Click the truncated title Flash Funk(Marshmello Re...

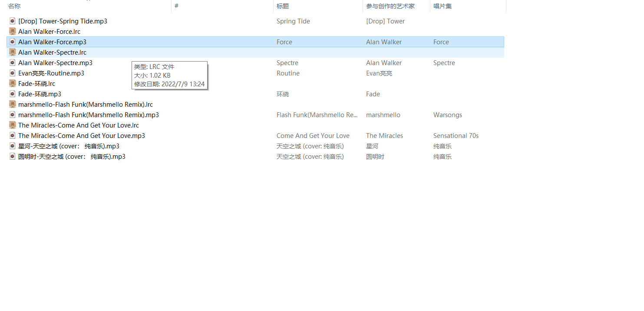tap(317, 115)
